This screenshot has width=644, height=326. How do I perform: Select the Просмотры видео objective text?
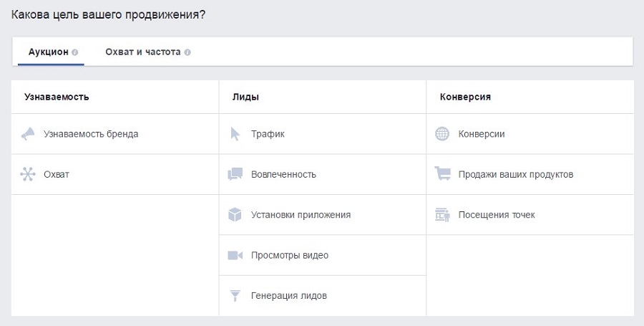[x=290, y=255]
